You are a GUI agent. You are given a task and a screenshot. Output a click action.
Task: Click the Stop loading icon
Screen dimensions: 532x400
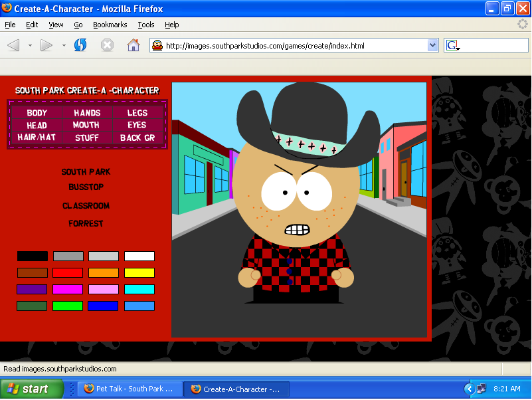[107, 45]
